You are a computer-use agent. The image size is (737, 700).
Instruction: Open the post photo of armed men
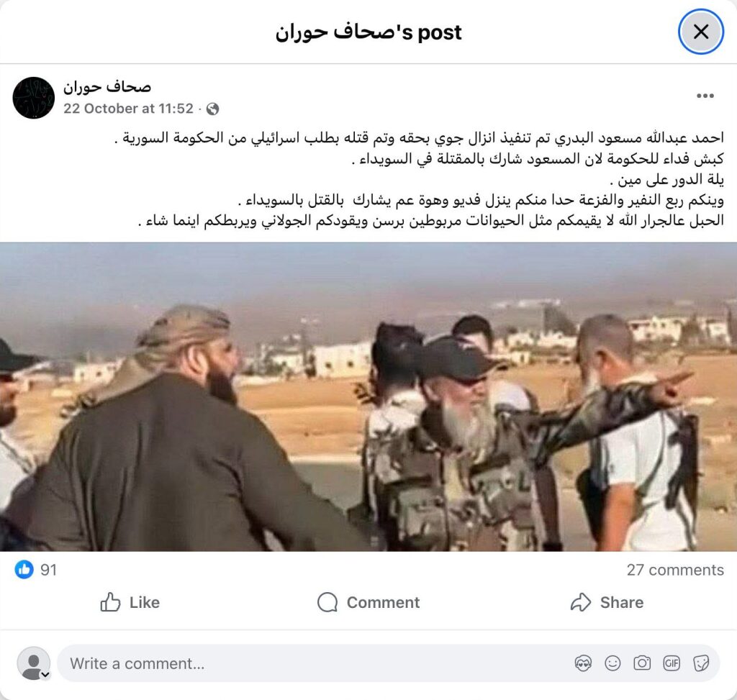click(368, 397)
